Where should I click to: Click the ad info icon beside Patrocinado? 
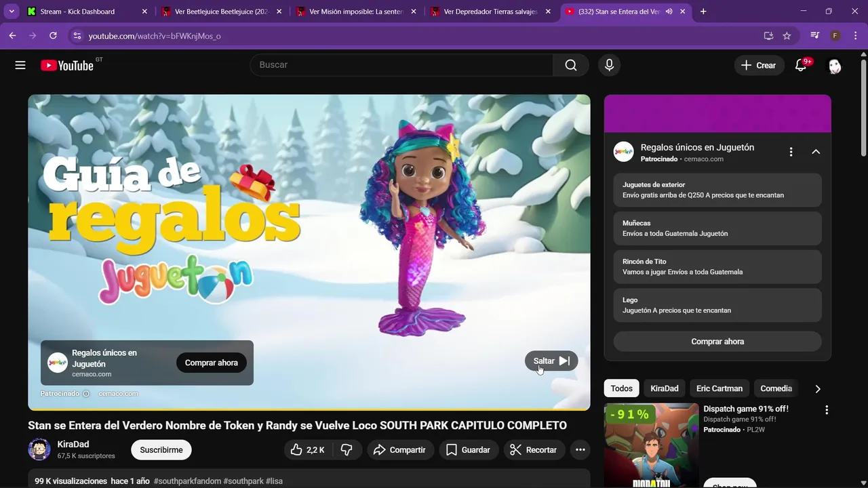point(85,394)
